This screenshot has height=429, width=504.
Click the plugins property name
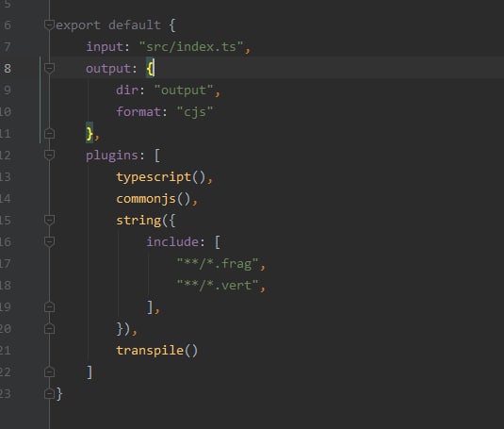pos(112,156)
